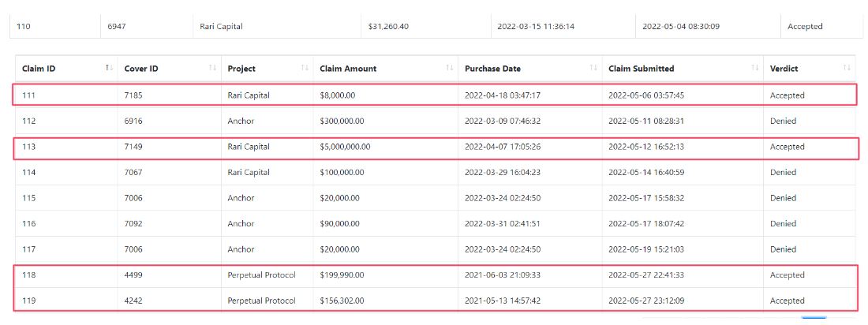Click submitted time 2022-05-12 16:52:13
868x325 pixels.
click(646, 147)
